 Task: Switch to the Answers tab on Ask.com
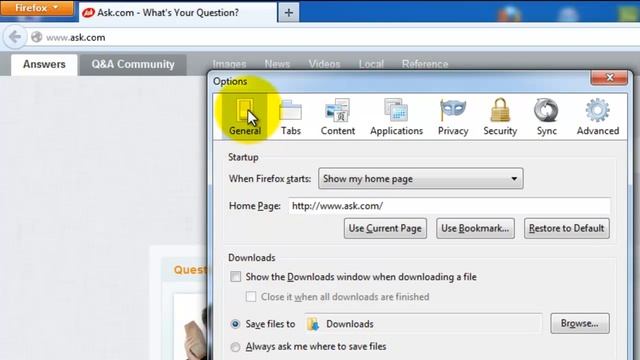click(44, 64)
